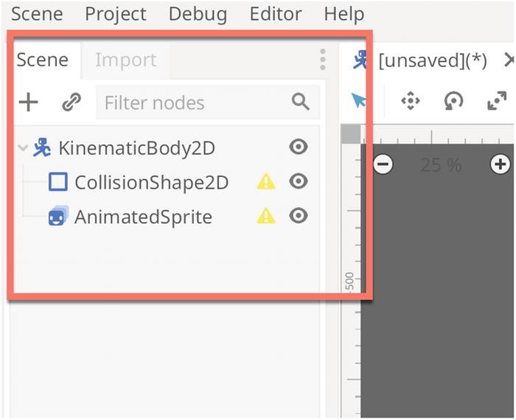
Task: Add a new node with plus icon
Action: (x=28, y=102)
